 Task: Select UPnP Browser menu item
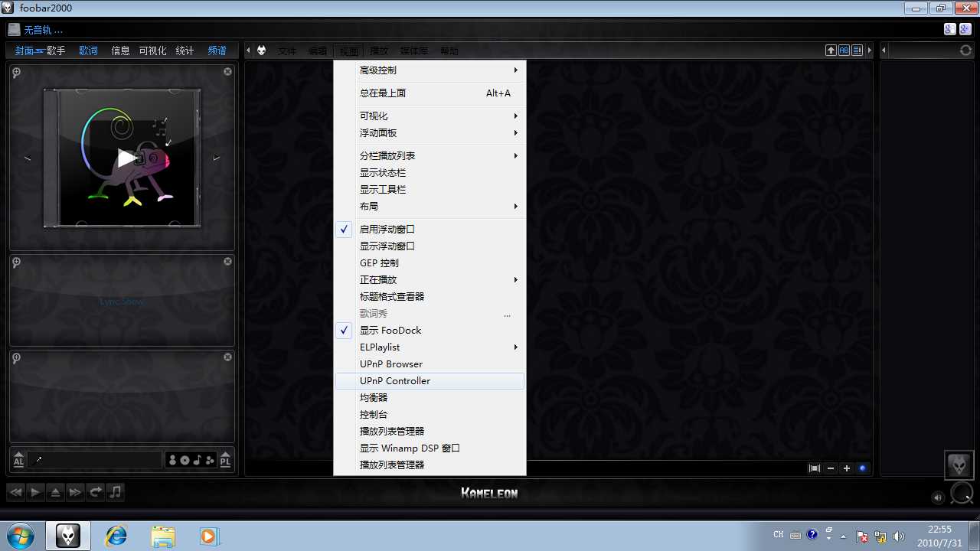pyautogui.click(x=430, y=364)
